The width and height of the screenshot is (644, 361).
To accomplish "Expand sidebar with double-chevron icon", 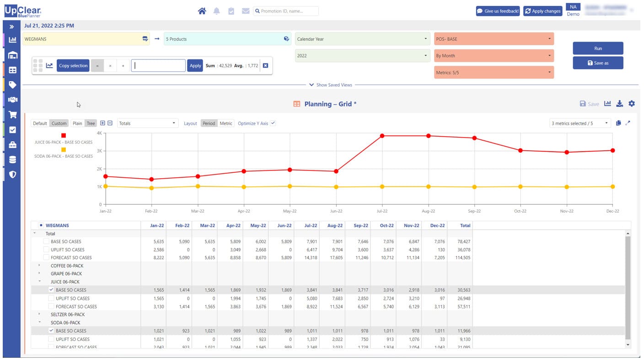I will (12, 27).
